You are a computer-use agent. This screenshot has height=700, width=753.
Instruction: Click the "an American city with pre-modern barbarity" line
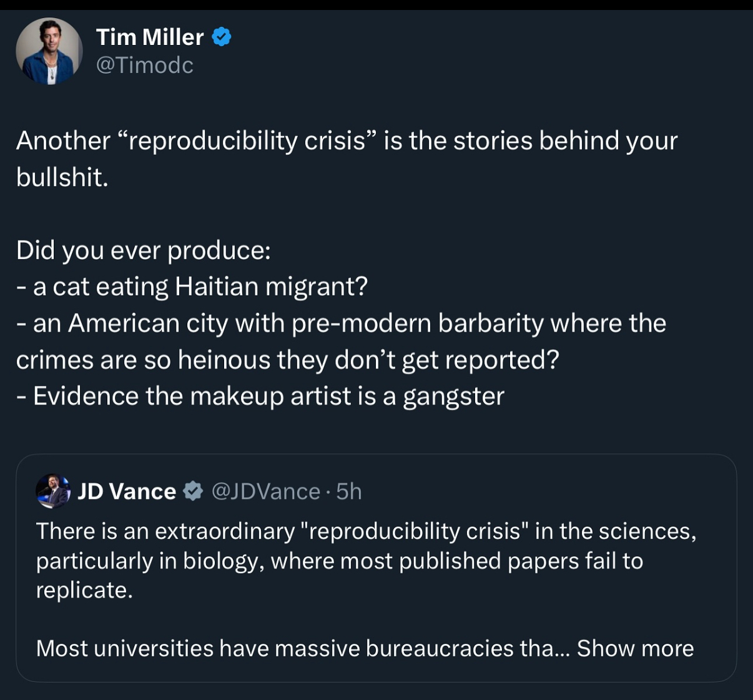coord(342,323)
